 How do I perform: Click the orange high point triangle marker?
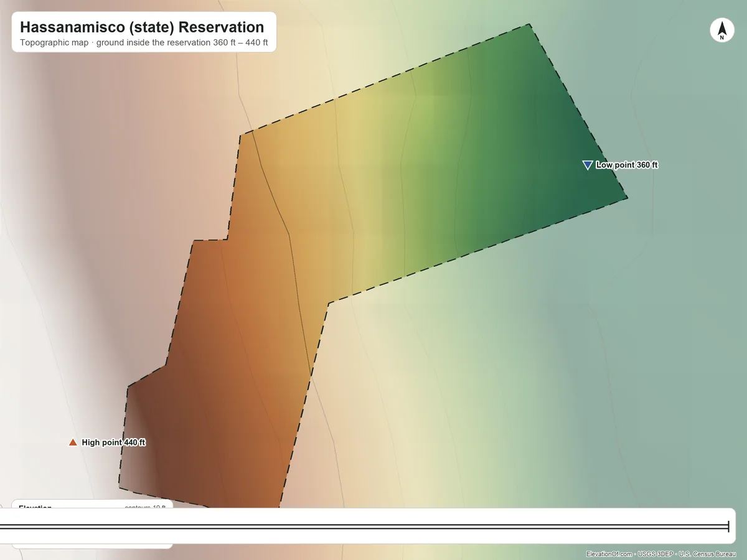pos(73,442)
